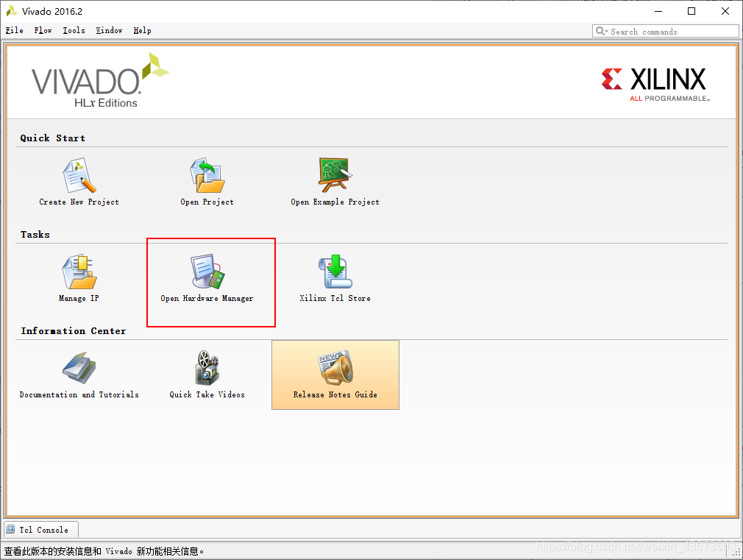Image resolution: width=743 pixels, height=560 pixels.
Task: Click the Documentation and Tutorials book icon
Action: tap(79, 368)
